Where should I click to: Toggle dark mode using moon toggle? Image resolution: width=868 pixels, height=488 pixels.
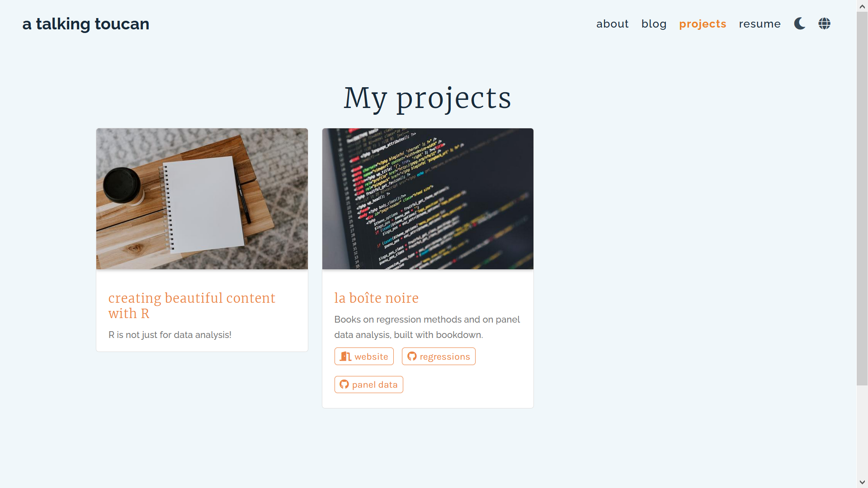tap(799, 23)
